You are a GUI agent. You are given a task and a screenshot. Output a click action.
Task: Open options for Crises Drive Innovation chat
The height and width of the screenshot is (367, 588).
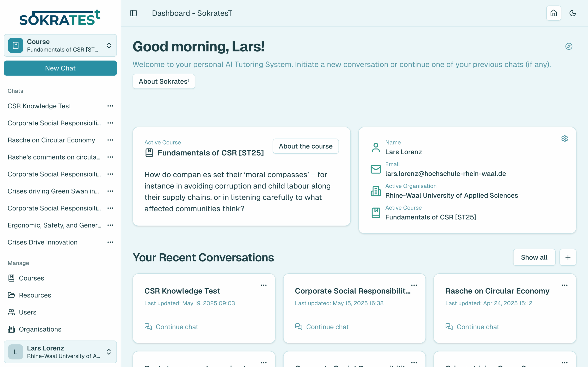(110, 242)
